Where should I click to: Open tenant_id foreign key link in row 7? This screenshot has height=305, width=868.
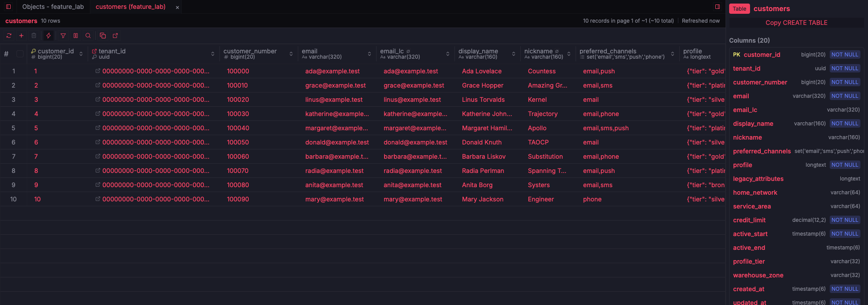tap(98, 157)
